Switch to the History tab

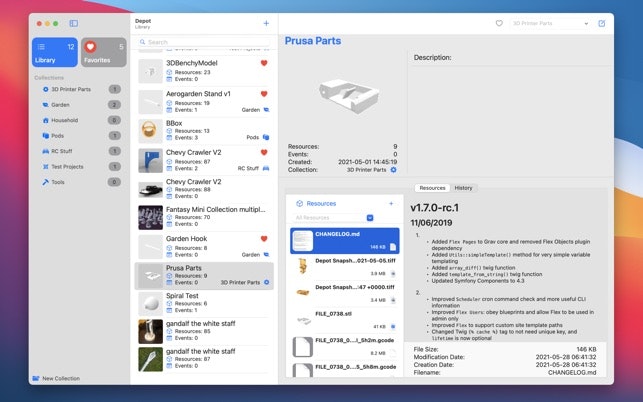(463, 188)
